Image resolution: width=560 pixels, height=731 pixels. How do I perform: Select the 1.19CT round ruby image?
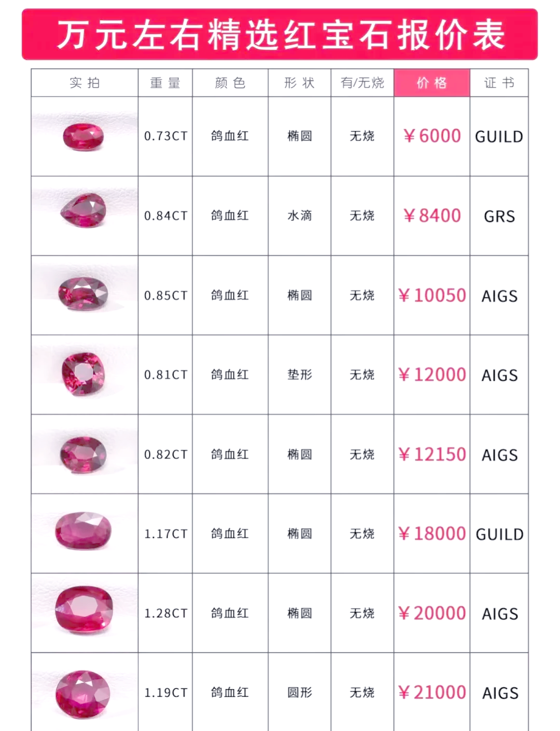coord(85,692)
